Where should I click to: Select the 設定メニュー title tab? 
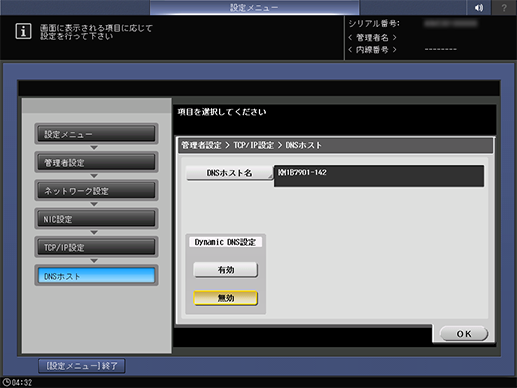[254, 7]
